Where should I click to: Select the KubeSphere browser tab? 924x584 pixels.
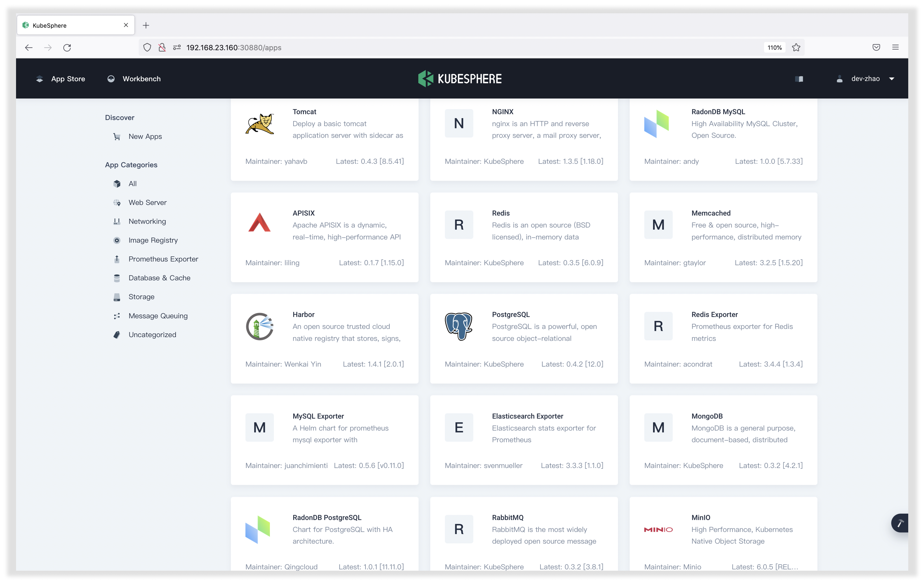pos(76,25)
